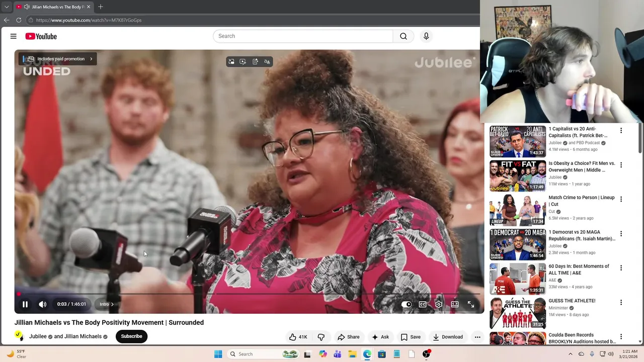Open Jubilee channel avatar
The image size is (644, 362).
tap(19, 336)
